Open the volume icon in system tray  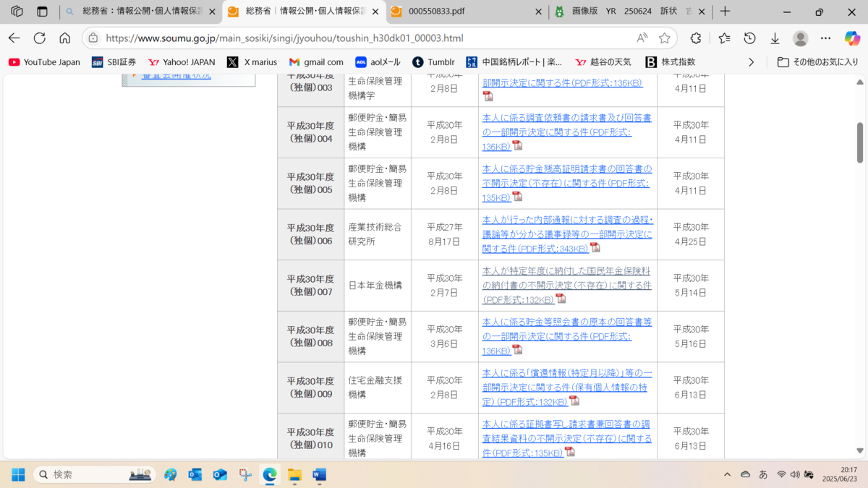[x=795, y=474]
